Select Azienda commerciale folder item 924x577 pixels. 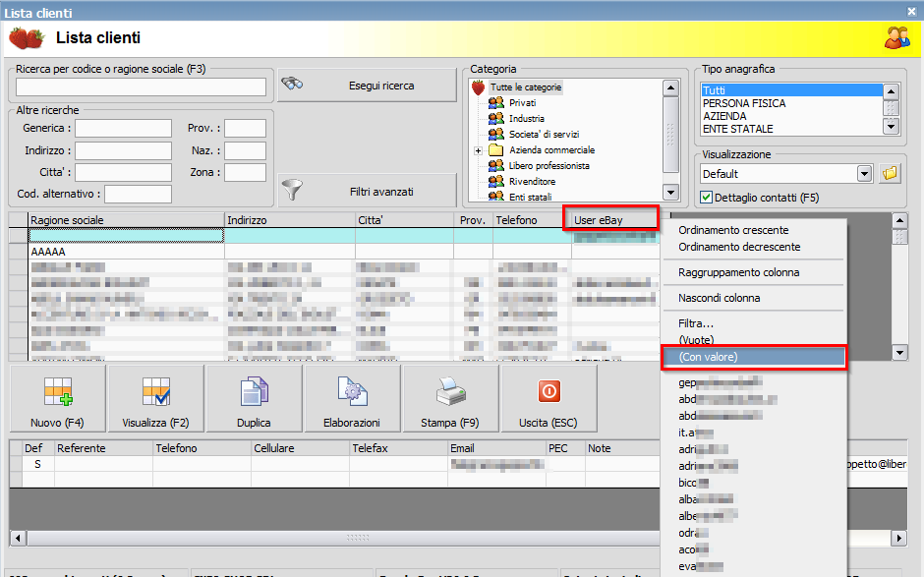[551, 150]
